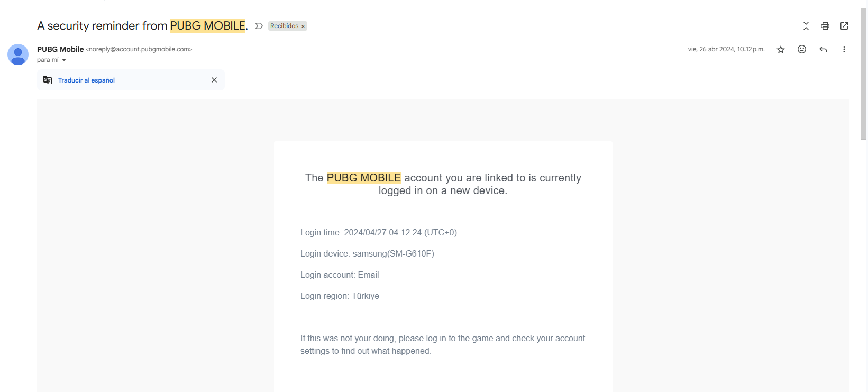Dismiss the translation suggestion bar
The height and width of the screenshot is (392, 868).
click(214, 80)
